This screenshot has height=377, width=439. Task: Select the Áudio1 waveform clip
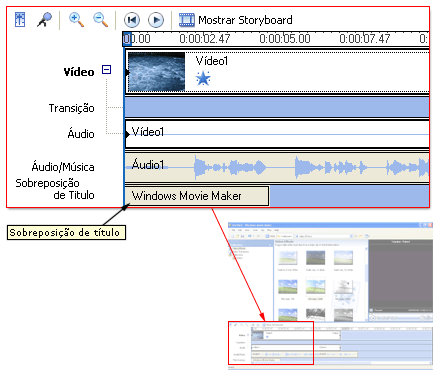click(277, 167)
